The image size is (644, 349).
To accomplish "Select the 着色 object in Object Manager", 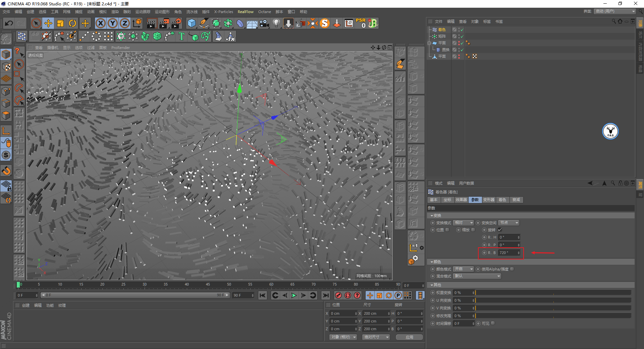I will 442,30.
